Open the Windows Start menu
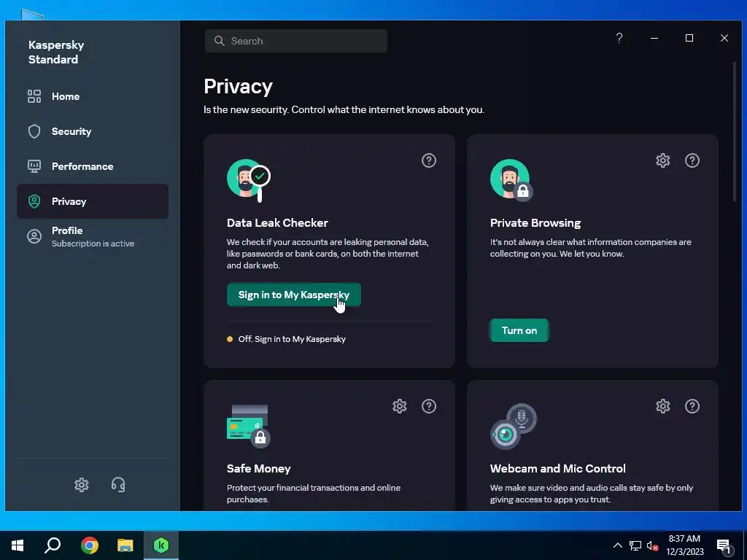 (18, 545)
